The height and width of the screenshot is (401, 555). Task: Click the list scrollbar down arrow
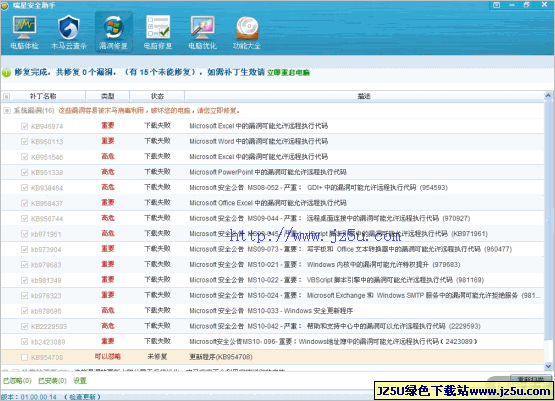[548, 366]
